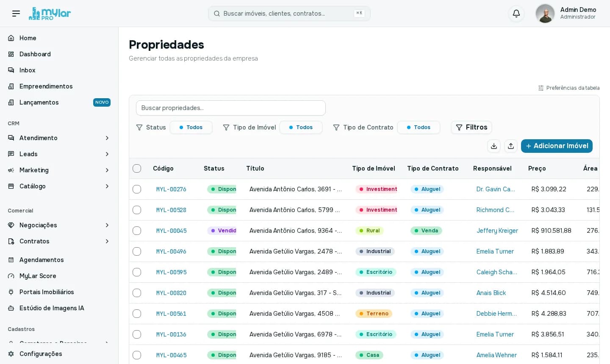
Task: Toggle the select-all checkbox in table header
Action: coord(137,168)
